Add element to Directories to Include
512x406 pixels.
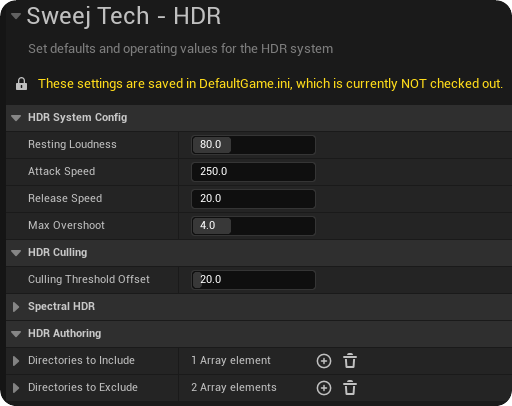(324, 361)
